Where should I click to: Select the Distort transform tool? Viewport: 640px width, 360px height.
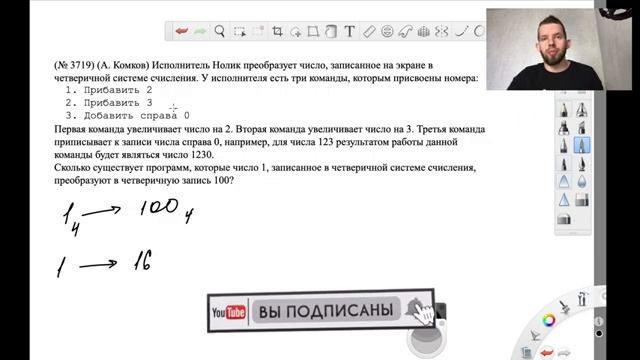313,31
